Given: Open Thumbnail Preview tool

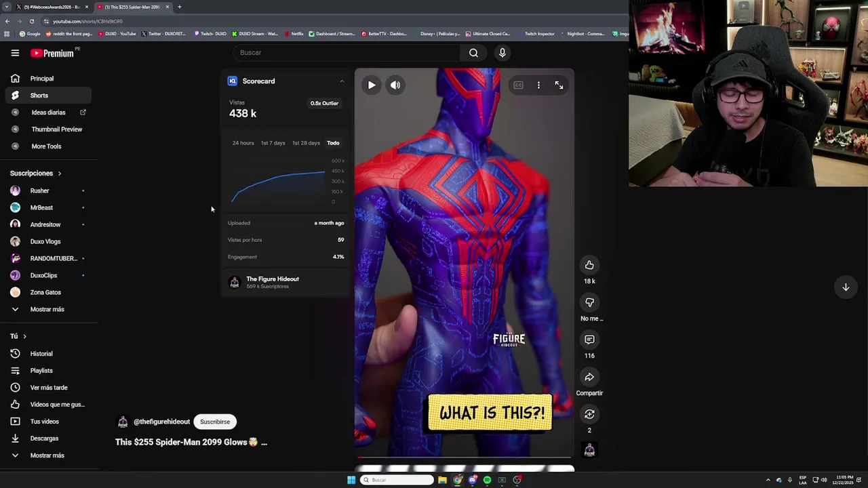Looking at the screenshot, I should 47,129.
